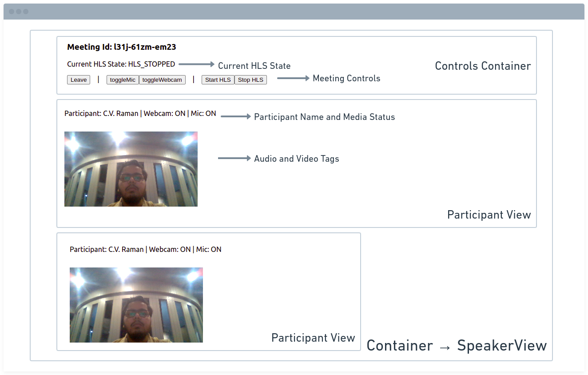Click the Leave button
Image resolution: width=588 pixels, height=375 pixels.
79,80
